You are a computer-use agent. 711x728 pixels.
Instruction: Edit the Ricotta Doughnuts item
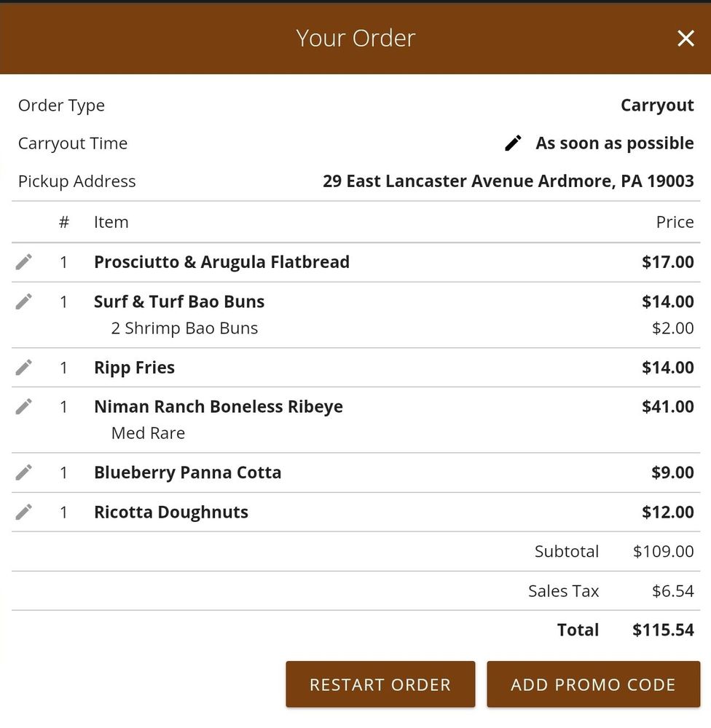tap(24, 512)
